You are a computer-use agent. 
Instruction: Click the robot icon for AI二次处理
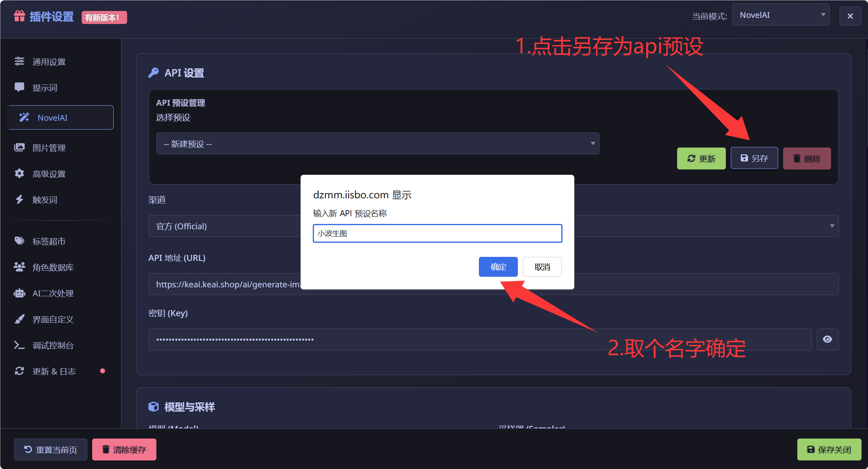19,293
